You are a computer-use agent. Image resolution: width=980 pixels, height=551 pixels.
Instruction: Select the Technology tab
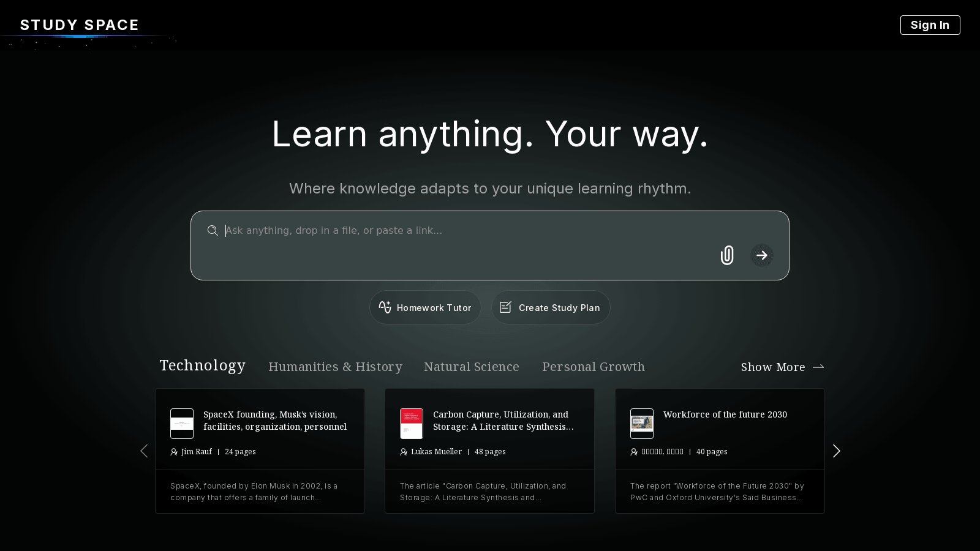click(x=202, y=365)
